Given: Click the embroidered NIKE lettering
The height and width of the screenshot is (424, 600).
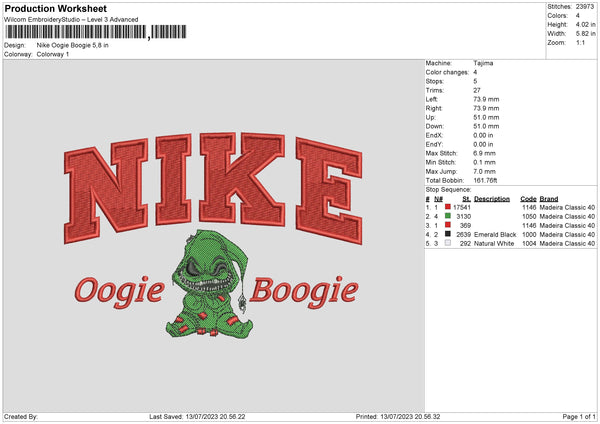Looking at the screenshot, I should point(213,188).
